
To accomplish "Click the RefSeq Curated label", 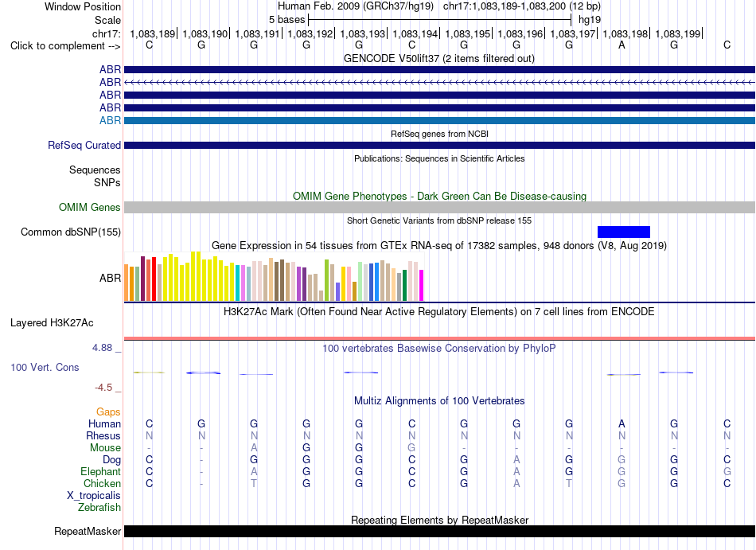I will click(84, 145).
